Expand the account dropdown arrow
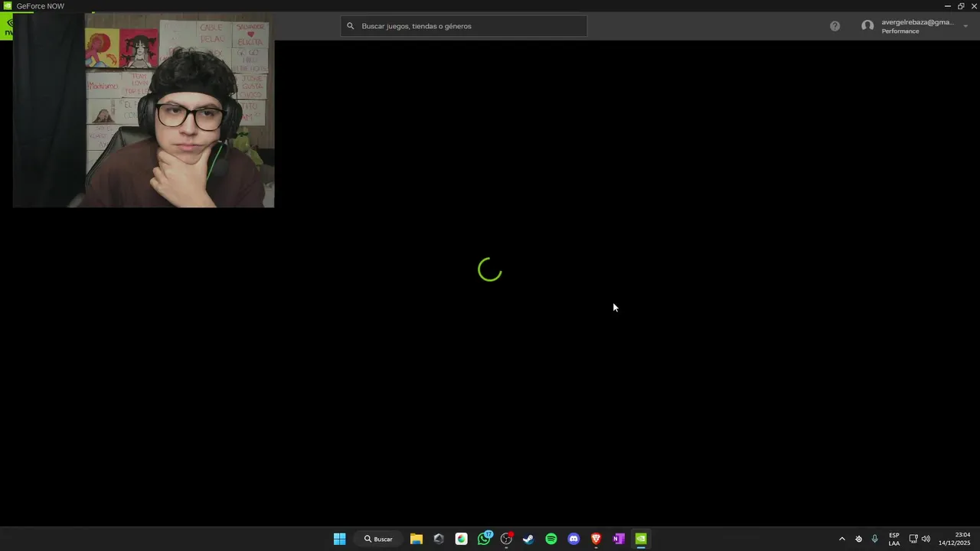Screen dimensions: 980x551 [x=965, y=26]
